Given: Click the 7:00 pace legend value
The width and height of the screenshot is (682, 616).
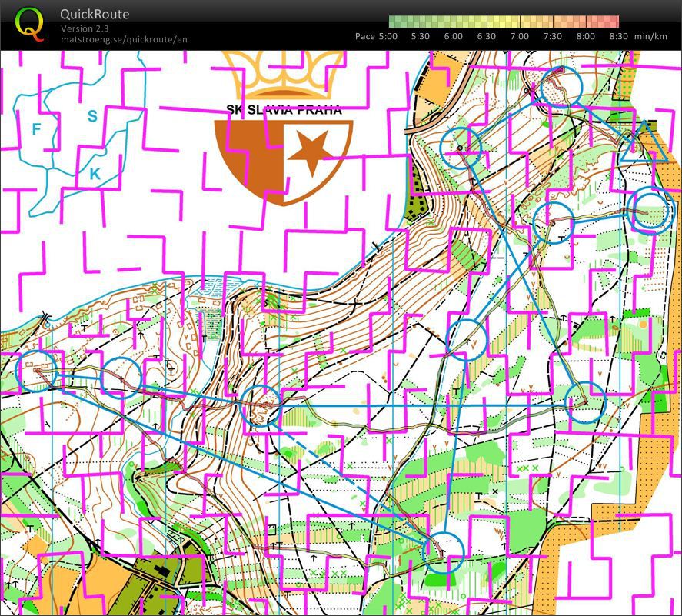Looking at the screenshot, I should click(x=519, y=36).
